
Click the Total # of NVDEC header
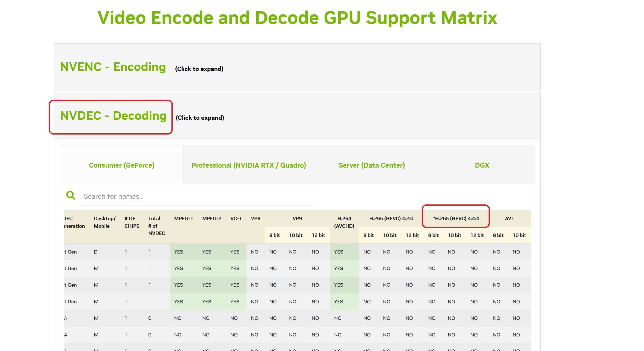(157, 226)
